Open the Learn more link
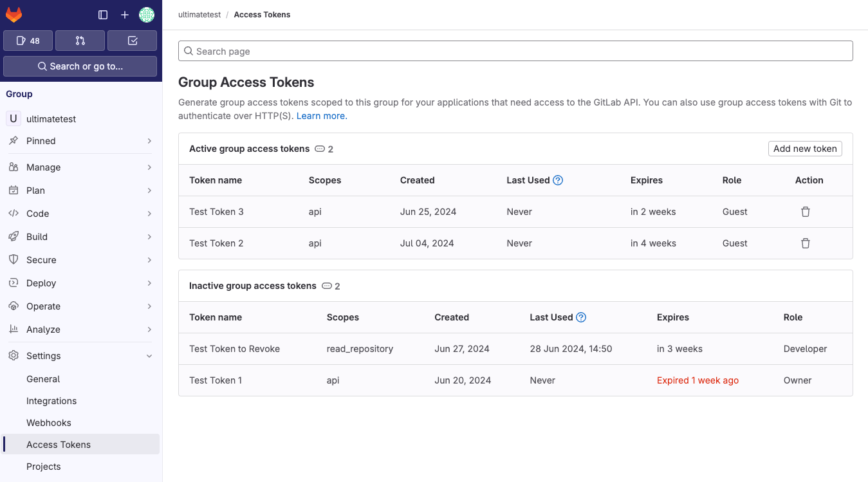Image resolution: width=868 pixels, height=482 pixels. [320, 115]
